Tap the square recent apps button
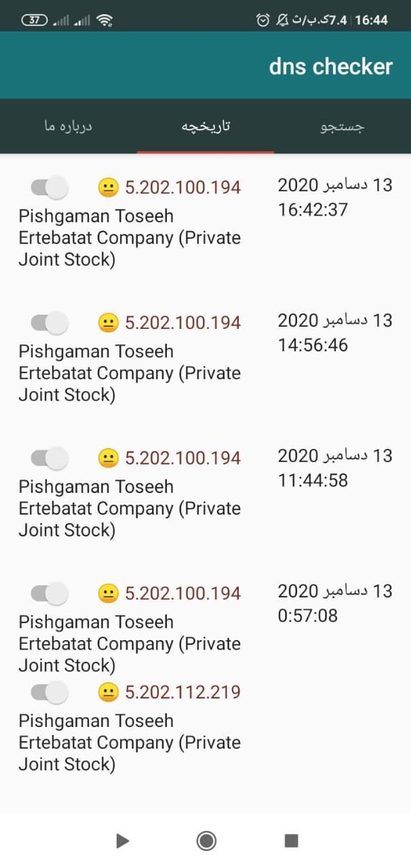 [x=291, y=841]
